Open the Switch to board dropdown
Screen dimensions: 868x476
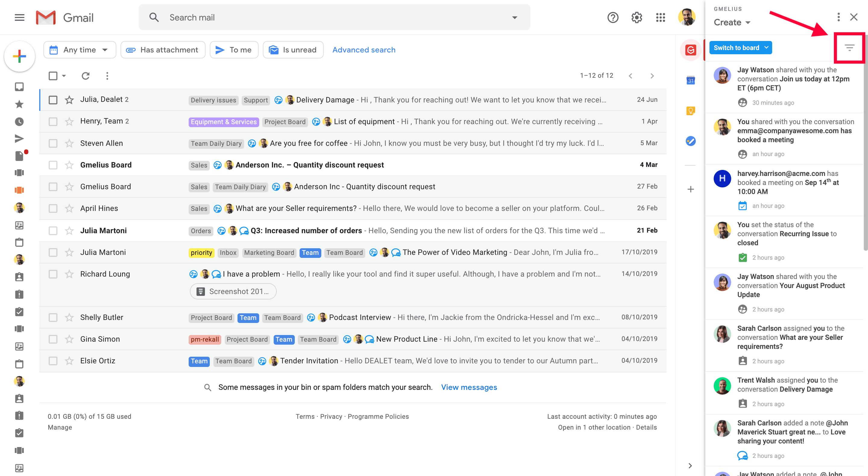(740, 48)
